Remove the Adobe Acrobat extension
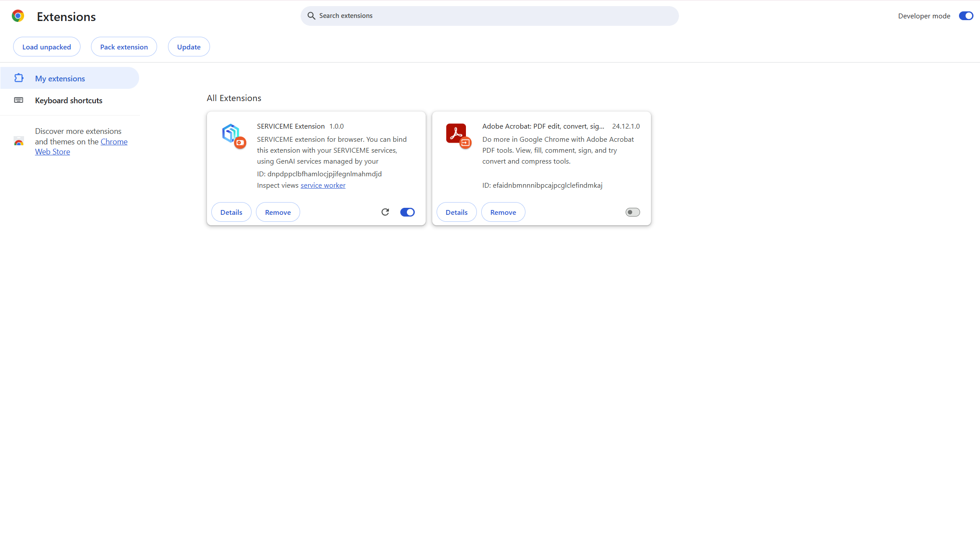Screen dimensions: 980x539 pos(503,212)
